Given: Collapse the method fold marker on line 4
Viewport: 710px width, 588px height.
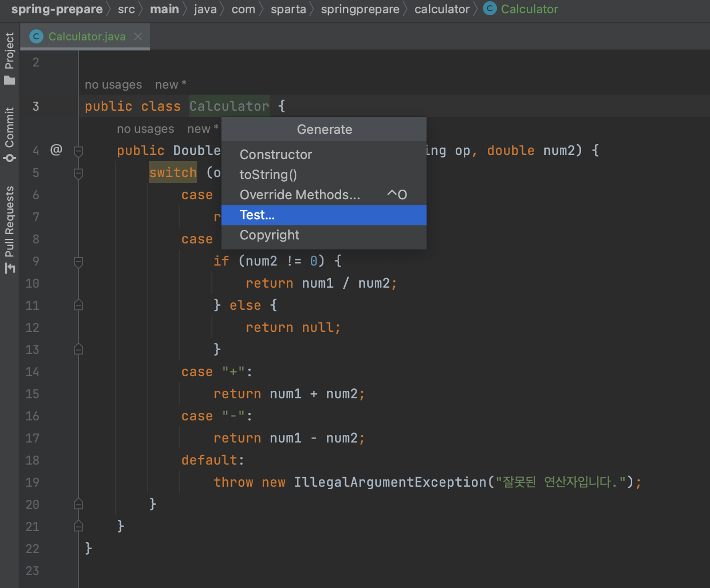Looking at the screenshot, I should pos(78,151).
